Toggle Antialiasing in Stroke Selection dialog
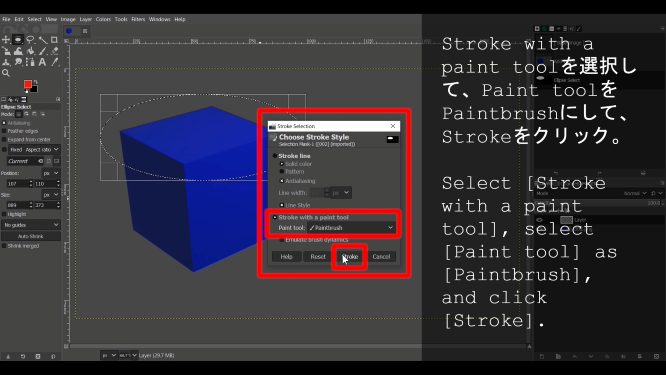The image size is (666, 375). (282, 181)
